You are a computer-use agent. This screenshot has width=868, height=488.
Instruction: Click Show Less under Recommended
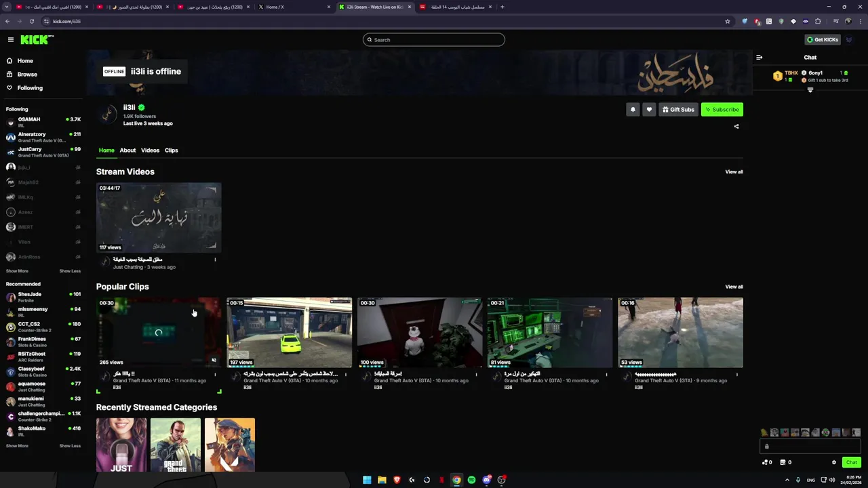pos(70,446)
